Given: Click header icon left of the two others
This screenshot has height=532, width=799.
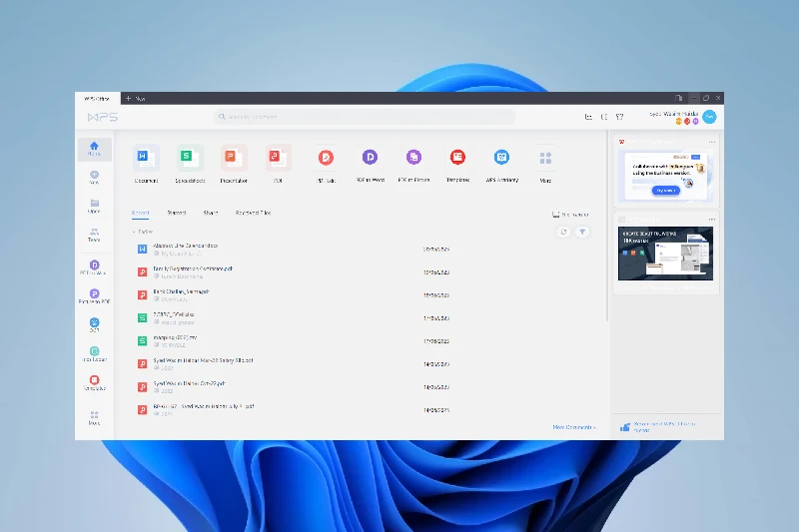Looking at the screenshot, I should pos(588,117).
